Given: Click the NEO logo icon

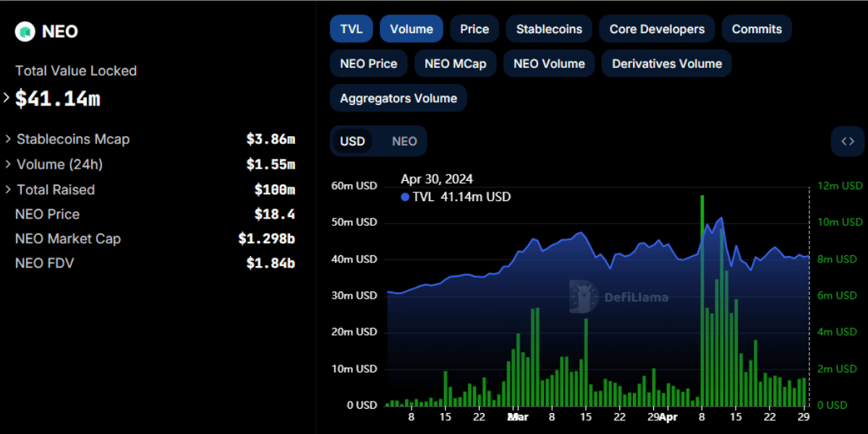Looking at the screenshot, I should point(26,32).
